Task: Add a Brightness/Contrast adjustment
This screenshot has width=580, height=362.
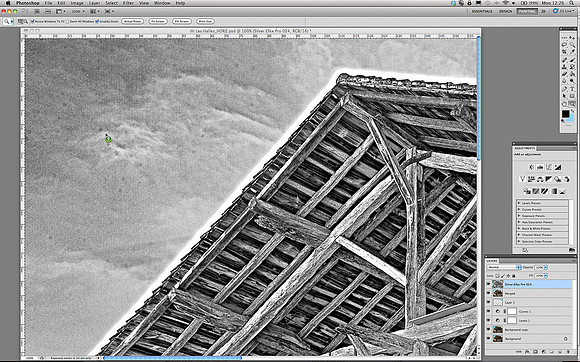Action: [531, 167]
